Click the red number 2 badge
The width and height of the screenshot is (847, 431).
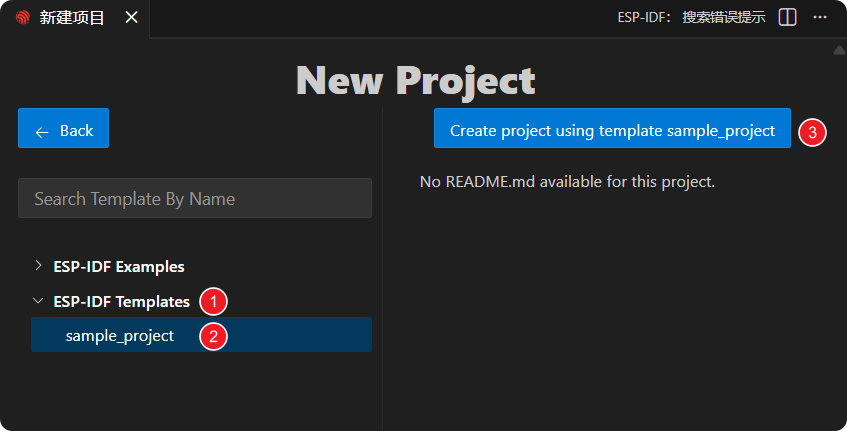(x=213, y=336)
